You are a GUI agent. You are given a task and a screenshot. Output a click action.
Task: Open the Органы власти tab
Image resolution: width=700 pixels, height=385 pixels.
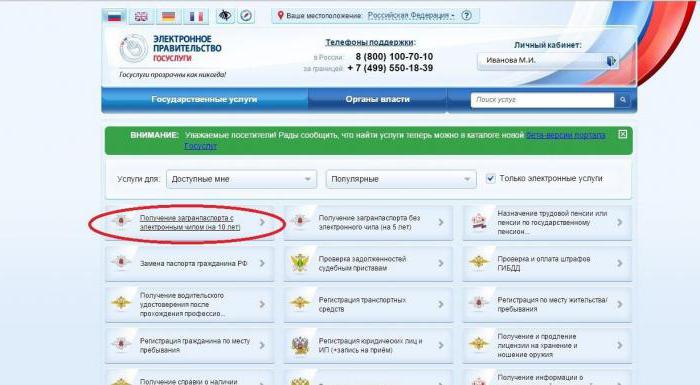377,100
